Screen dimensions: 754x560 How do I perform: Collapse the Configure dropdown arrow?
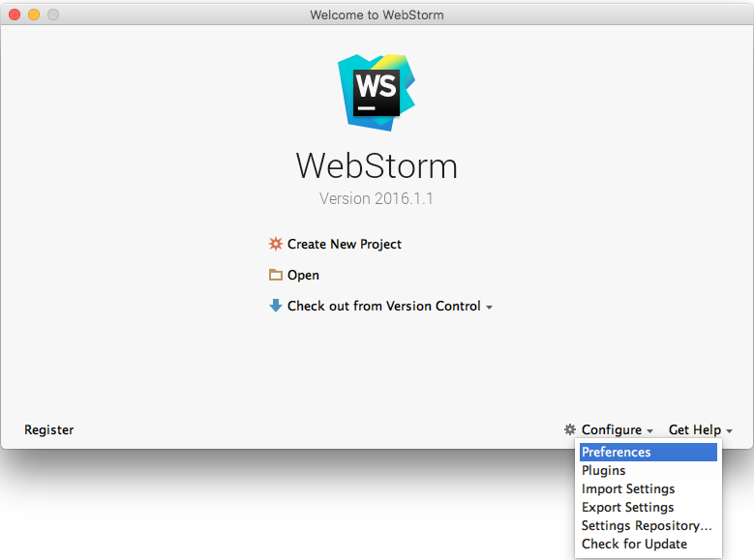click(x=650, y=431)
